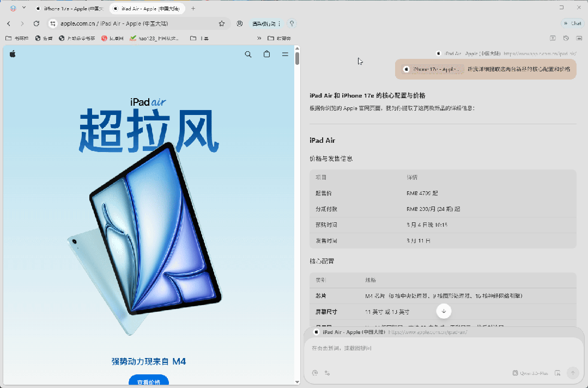Jump to the latest reply with the down arrow
This screenshot has width=588, height=388.
[444, 311]
